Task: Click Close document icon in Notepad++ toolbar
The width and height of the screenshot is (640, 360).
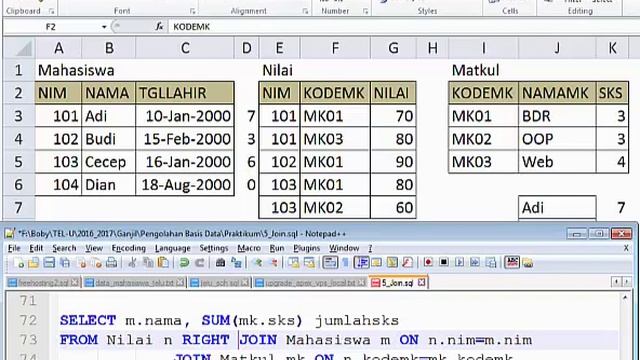Action: 82,262
